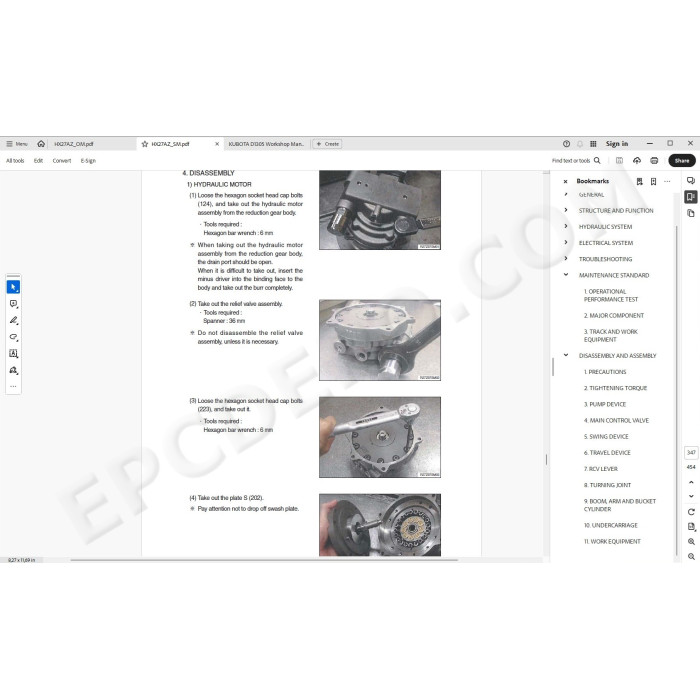The width and height of the screenshot is (700, 700).
Task: Choose the Add text box tool
Action: click(x=13, y=354)
